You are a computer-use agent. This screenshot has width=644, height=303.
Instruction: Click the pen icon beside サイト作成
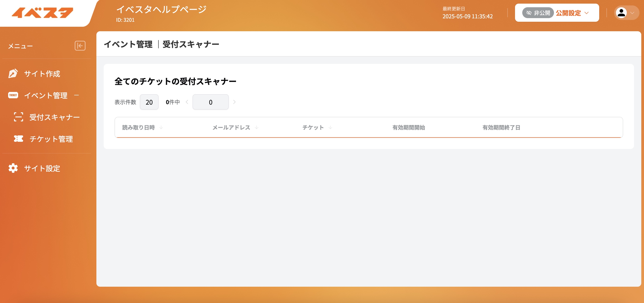click(x=13, y=74)
